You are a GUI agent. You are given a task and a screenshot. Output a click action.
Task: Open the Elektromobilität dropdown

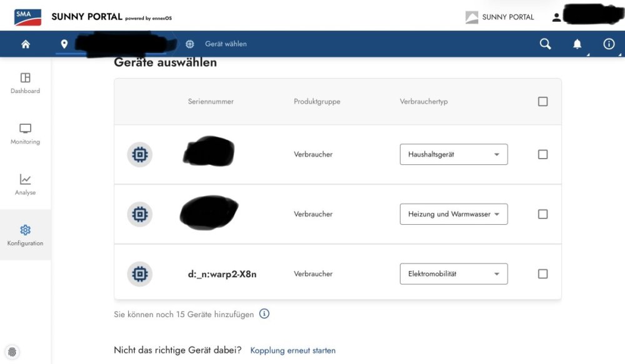454,273
